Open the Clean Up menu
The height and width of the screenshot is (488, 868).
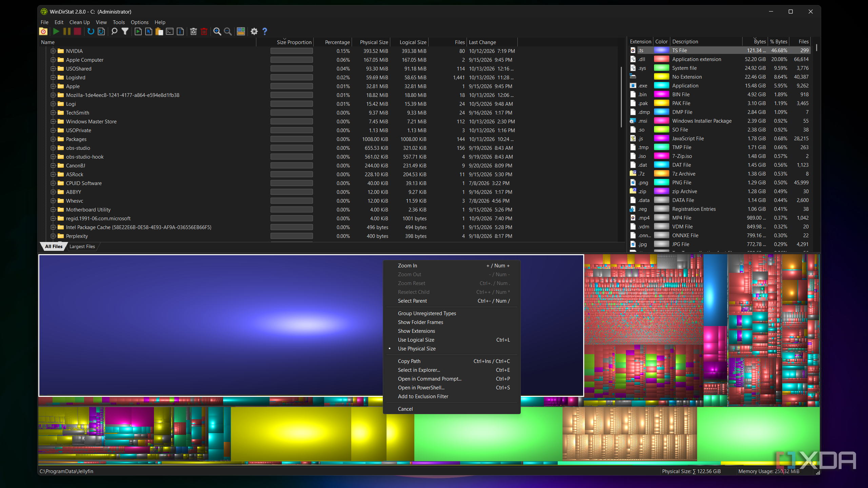pyautogui.click(x=80, y=22)
